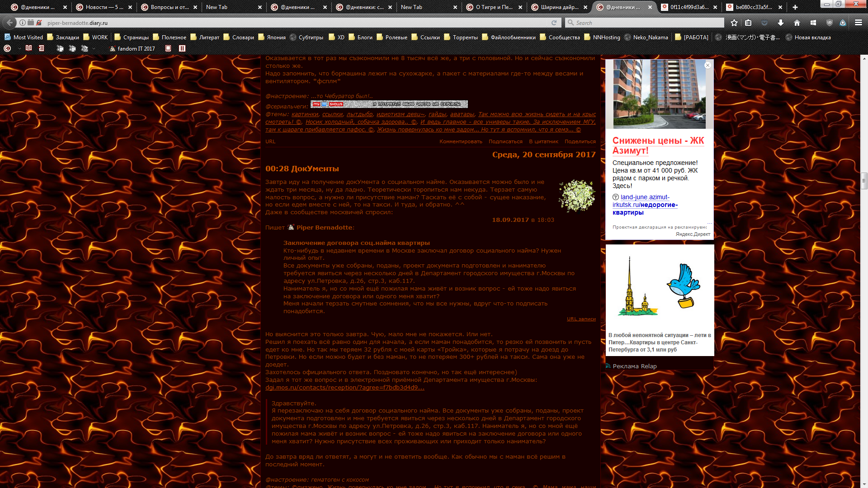
Task: Close the ЖК Азимут advertisement
Action: 708,66
